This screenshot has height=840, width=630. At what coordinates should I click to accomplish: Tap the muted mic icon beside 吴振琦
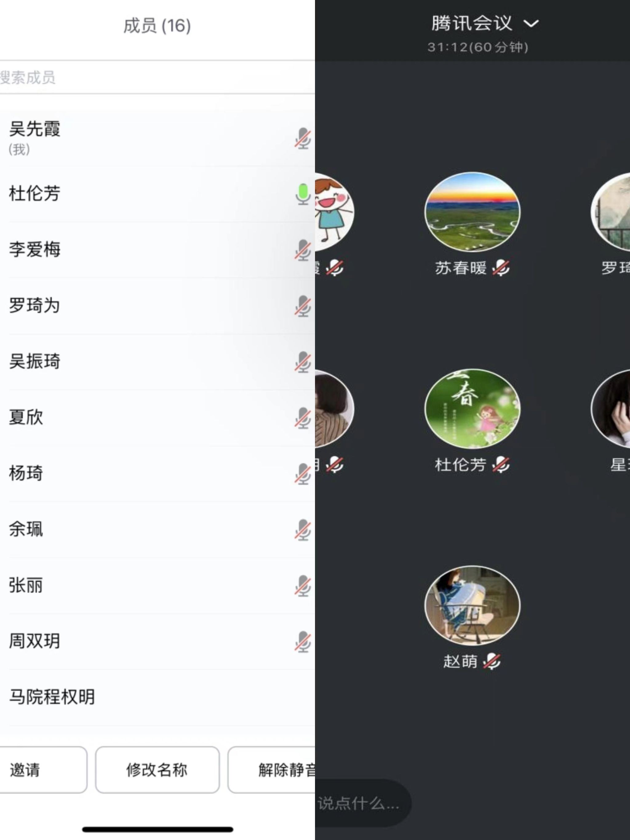tap(303, 362)
